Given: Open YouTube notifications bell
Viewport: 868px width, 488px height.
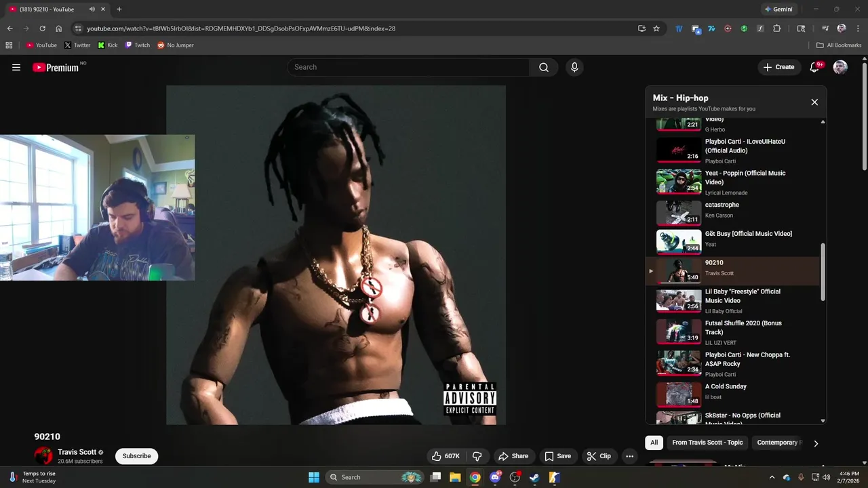Looking at the screenshot, I should 816,67.
